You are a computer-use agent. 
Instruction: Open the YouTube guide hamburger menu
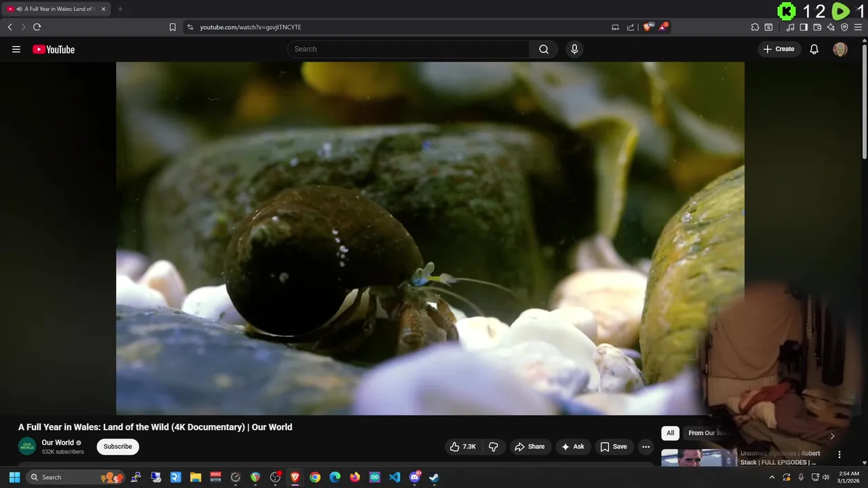point(16,49)
